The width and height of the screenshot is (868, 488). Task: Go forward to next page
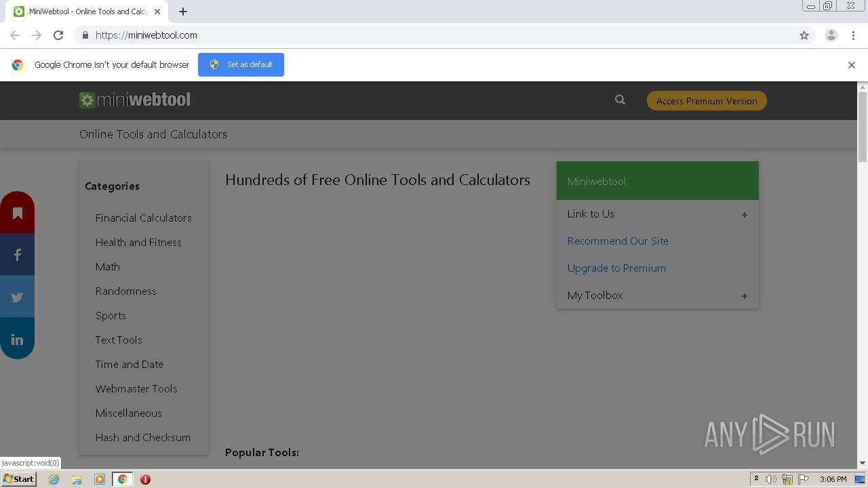pyautogui.click(x=37, y=35)
